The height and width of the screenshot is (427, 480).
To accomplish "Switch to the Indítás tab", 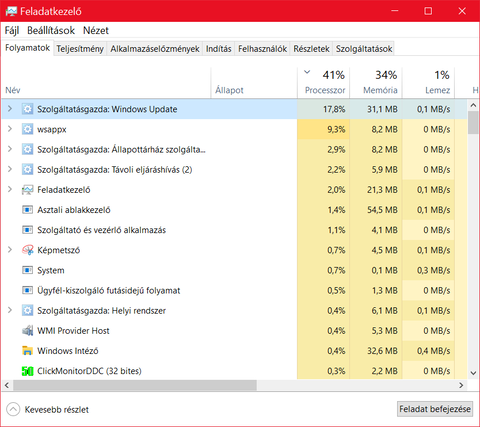I will coord(219,49).
